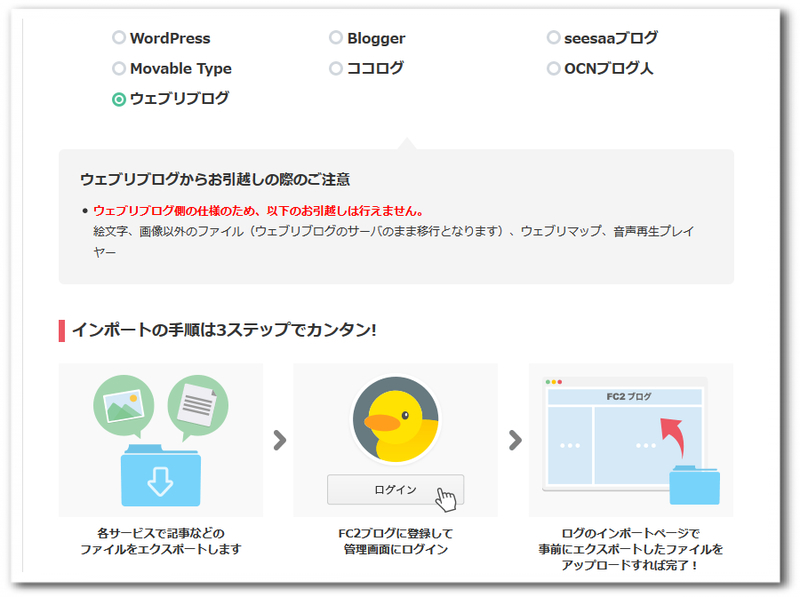Click the red upload arrow icon
Viewport: 800px width, 597px height.
672,437
